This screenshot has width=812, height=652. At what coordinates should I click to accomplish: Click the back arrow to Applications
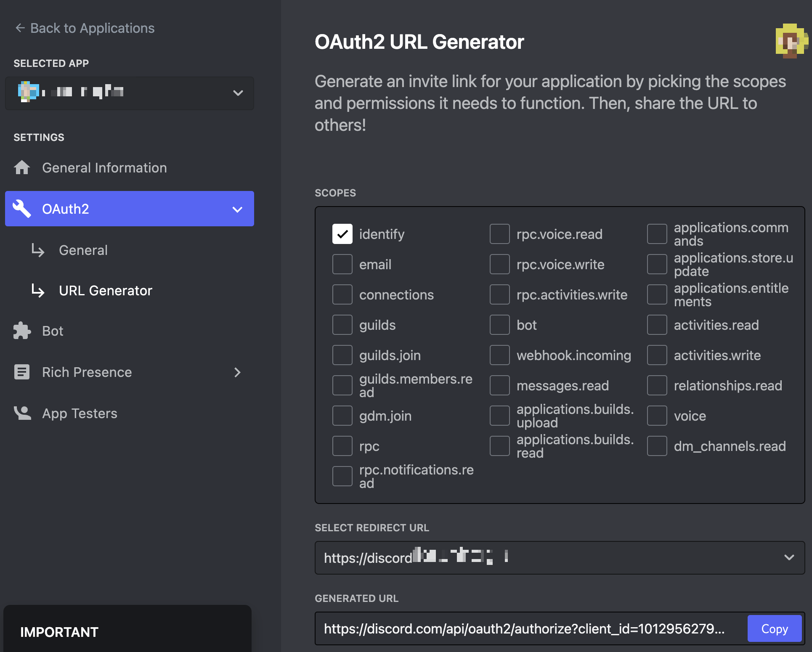(x=20, y=28)
